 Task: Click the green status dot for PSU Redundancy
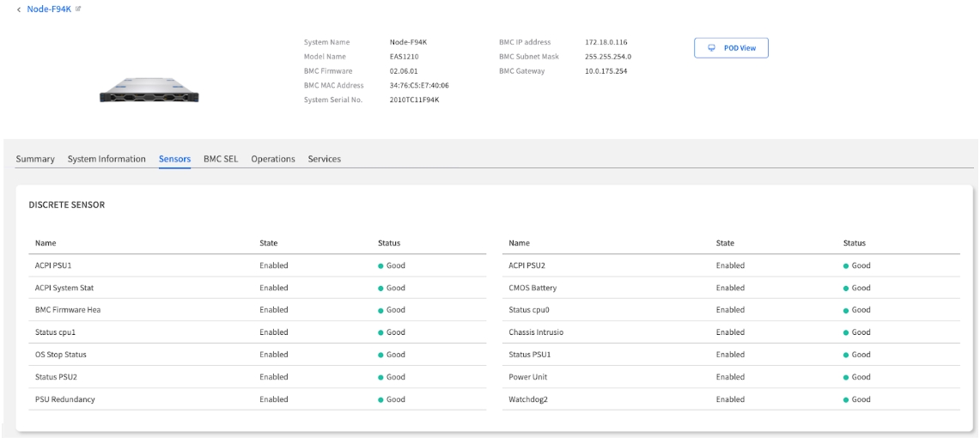point(381,399)
